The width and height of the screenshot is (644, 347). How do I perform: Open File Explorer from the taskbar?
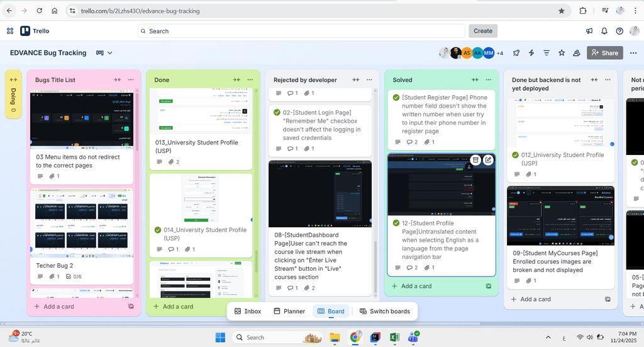[335, 337]
